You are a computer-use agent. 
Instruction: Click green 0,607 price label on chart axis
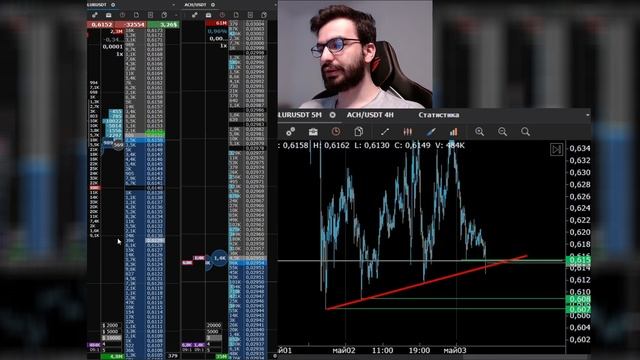579,309
